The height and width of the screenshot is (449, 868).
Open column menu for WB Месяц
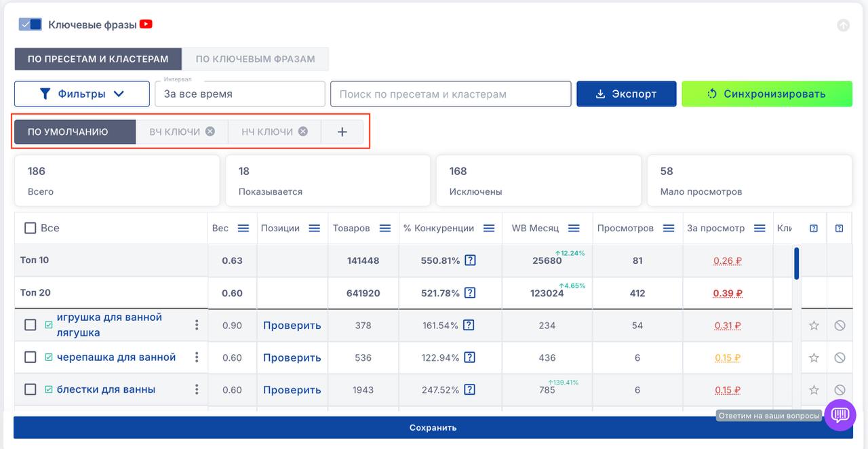pyautogui.click(x=574, y=229)
